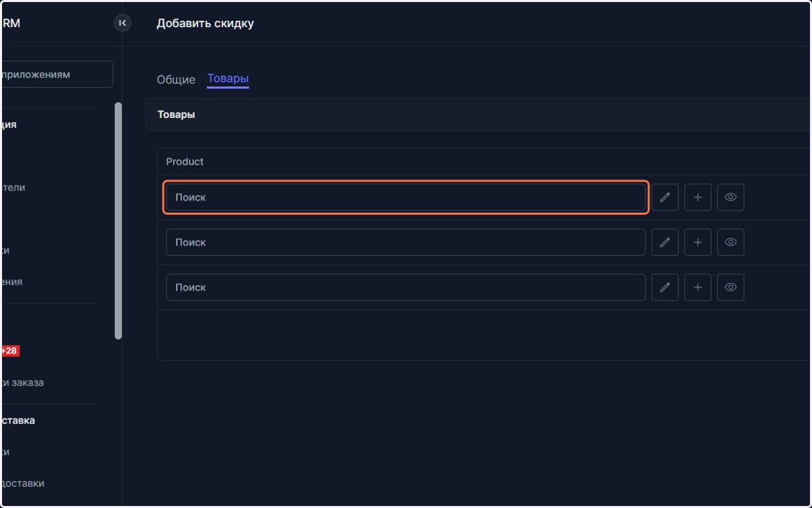Click the Добавить скидку page title
The image size is (812, 508).
pyautogui.click(x=206, y=23)
